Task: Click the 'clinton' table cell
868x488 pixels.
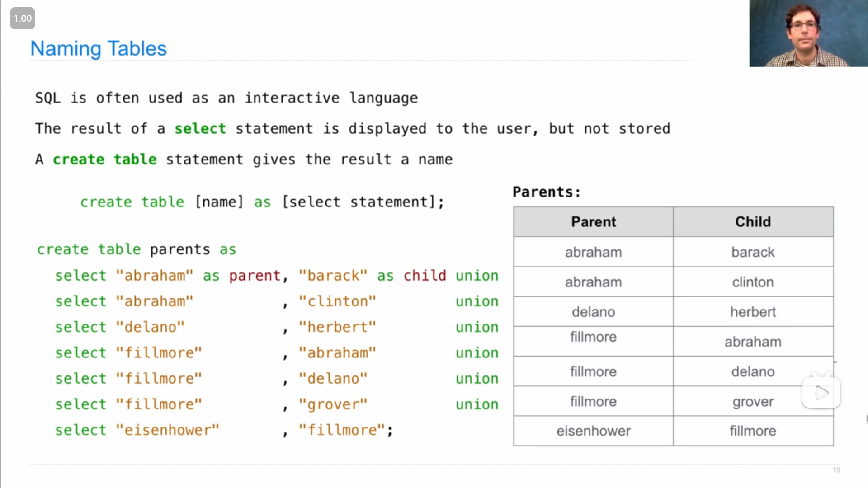Action: pyautogui.click(x=753, y=282)
